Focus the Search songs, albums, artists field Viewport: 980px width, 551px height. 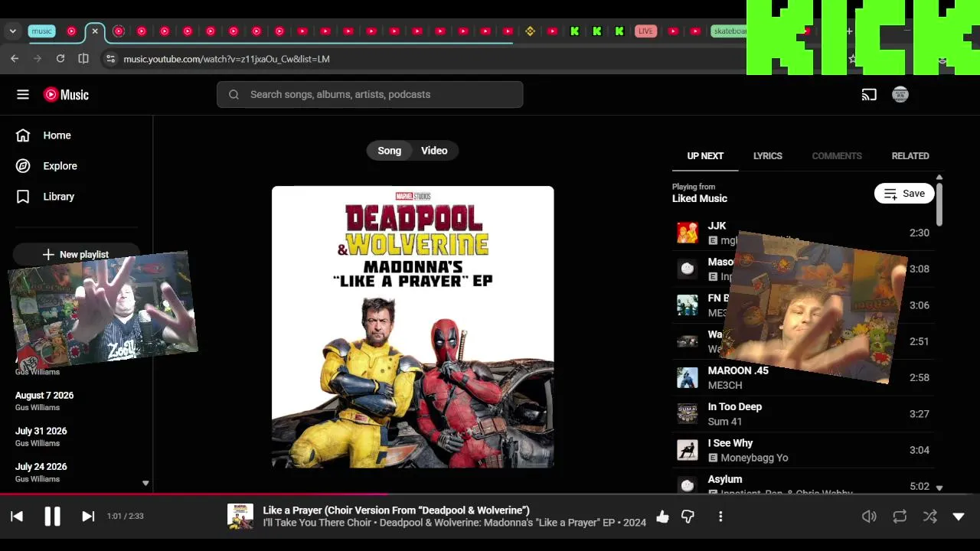point(370,95)
